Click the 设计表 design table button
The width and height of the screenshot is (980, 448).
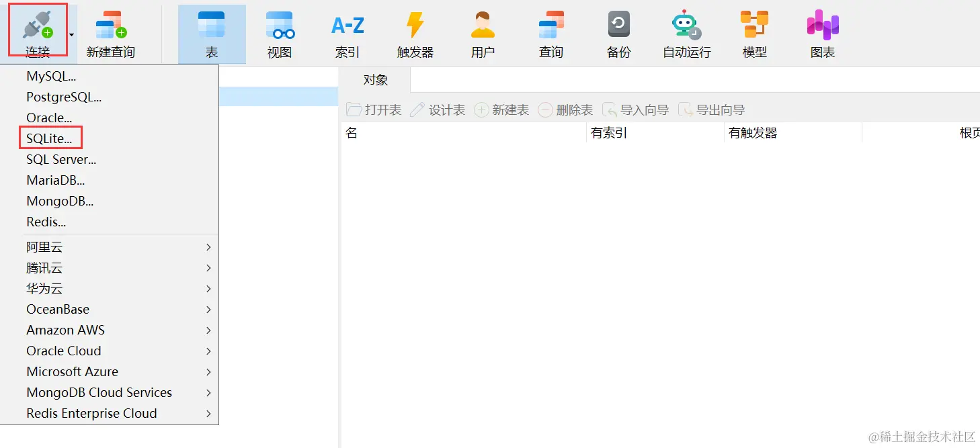pyautogui.click(x=438, y=110)
